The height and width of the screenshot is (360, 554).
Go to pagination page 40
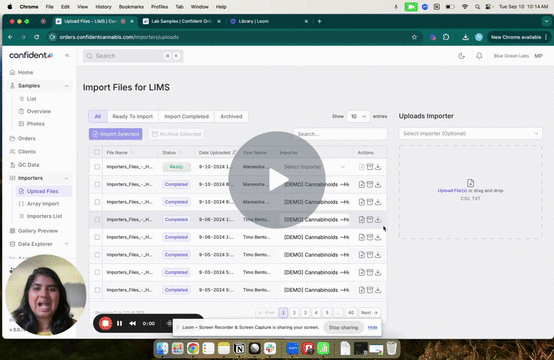point(350,313)
